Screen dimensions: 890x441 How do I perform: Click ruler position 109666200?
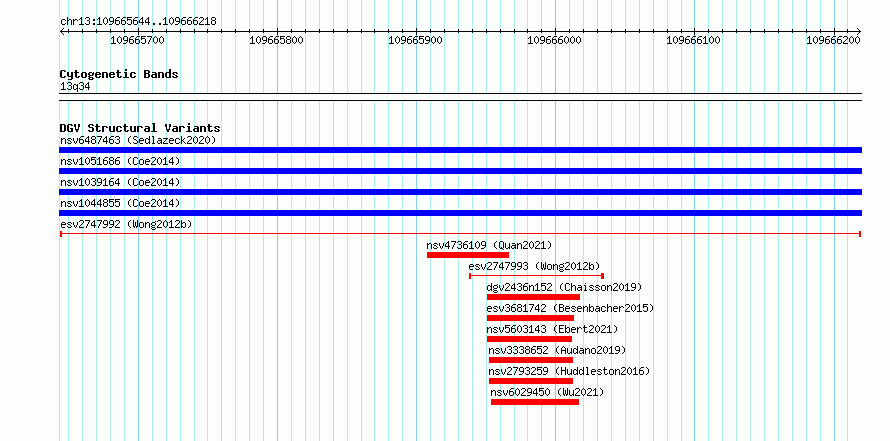(x=833, y=40)
